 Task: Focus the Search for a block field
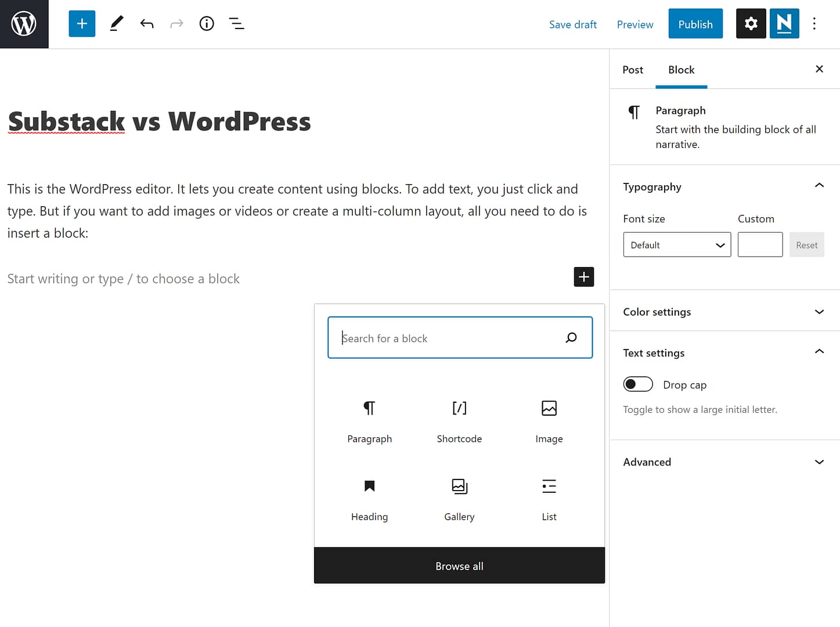coord(460,338)
